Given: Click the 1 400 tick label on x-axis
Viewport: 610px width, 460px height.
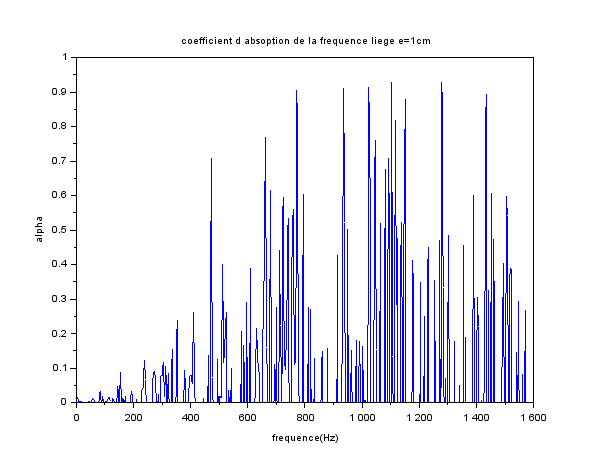Looking at the screenshot, I should coord(476,417).
